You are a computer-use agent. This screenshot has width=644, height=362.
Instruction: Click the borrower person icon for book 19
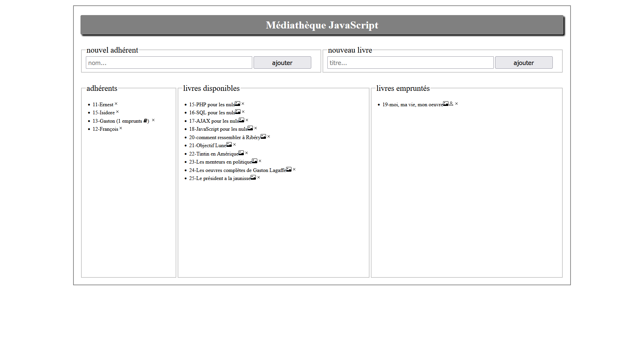[451, 104]
